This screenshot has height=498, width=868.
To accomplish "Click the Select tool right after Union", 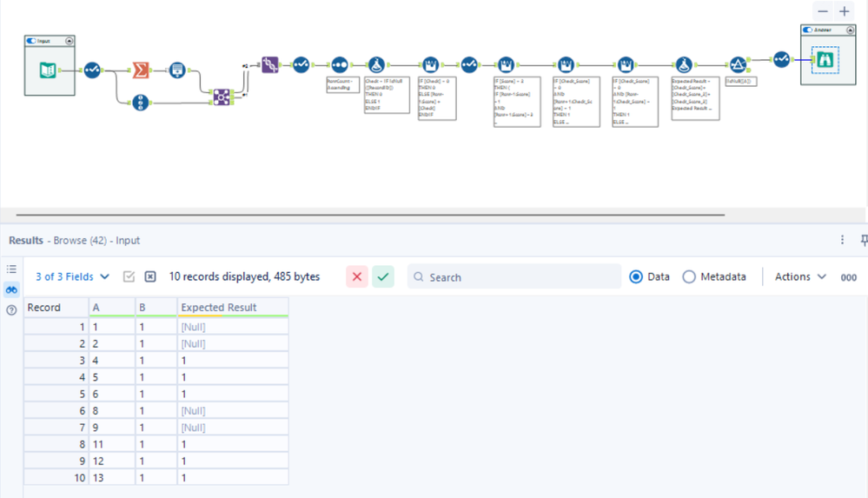I will coord(301,65).
